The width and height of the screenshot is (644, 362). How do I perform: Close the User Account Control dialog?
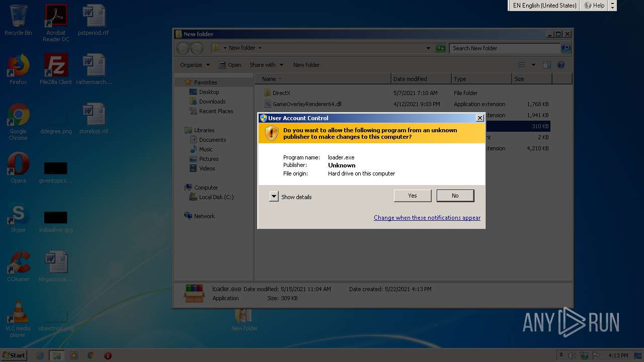[x=479, y=118]
